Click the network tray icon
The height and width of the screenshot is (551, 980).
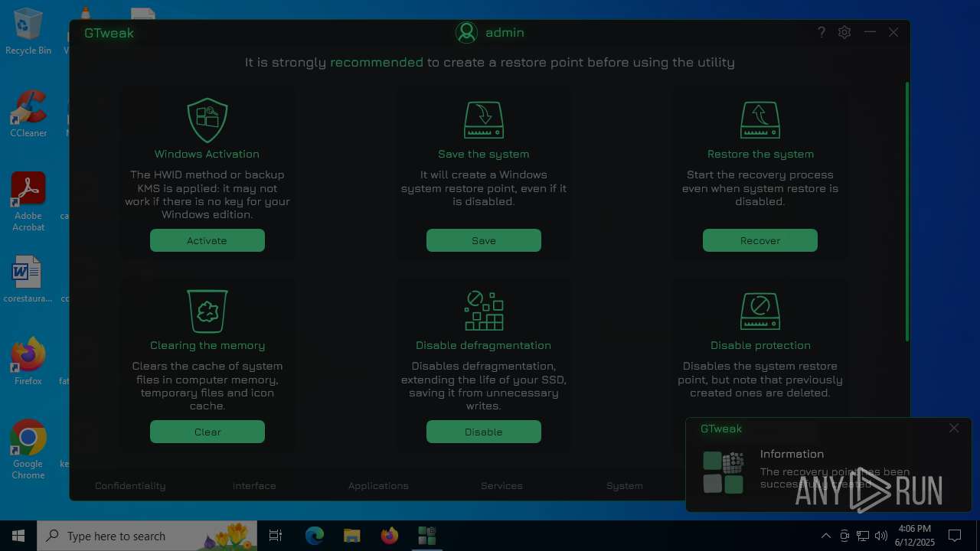tap(863, 536)
